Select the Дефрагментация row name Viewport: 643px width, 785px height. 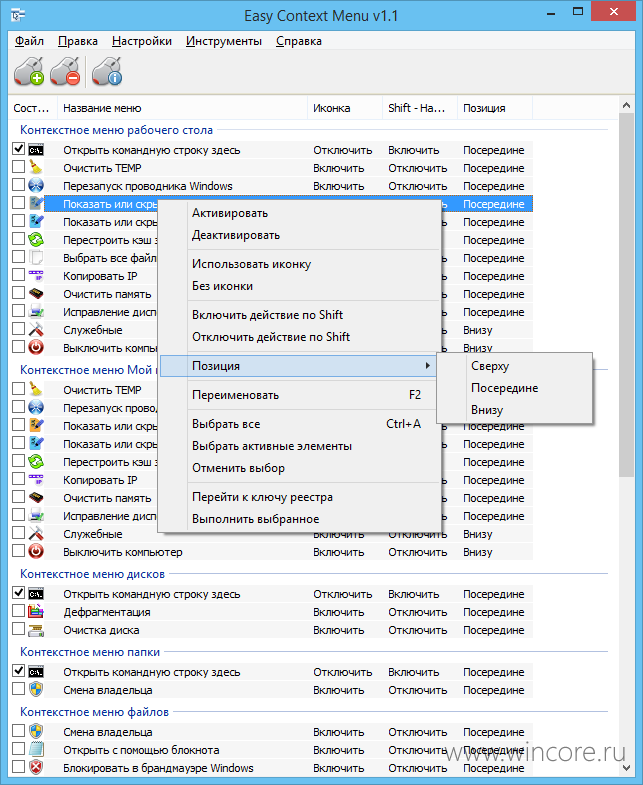(107, 612)
